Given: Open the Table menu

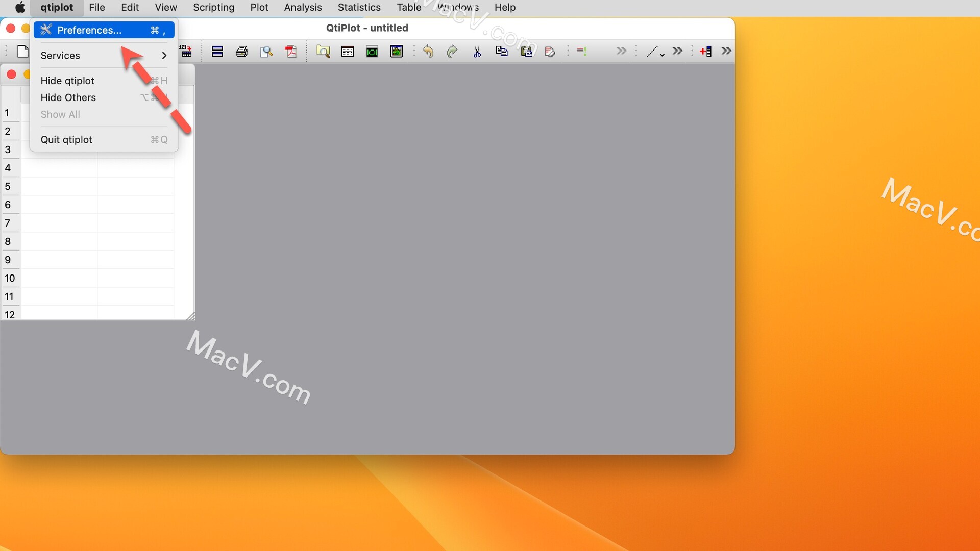Looking at the screenshot, I should (x=409, y=8).
